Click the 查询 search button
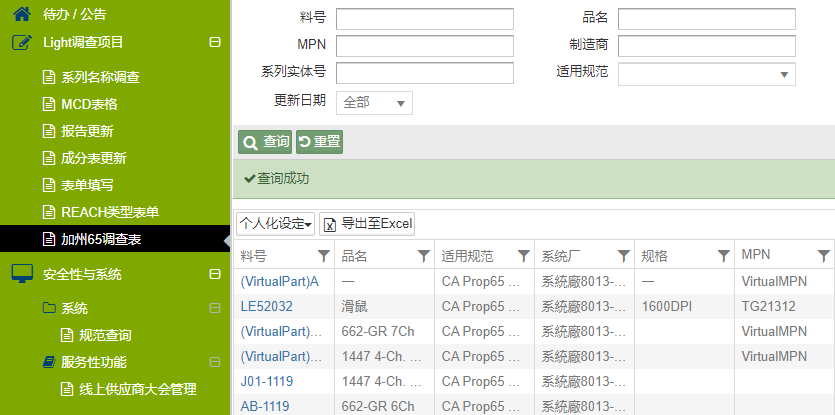 [x=265, y=142]
